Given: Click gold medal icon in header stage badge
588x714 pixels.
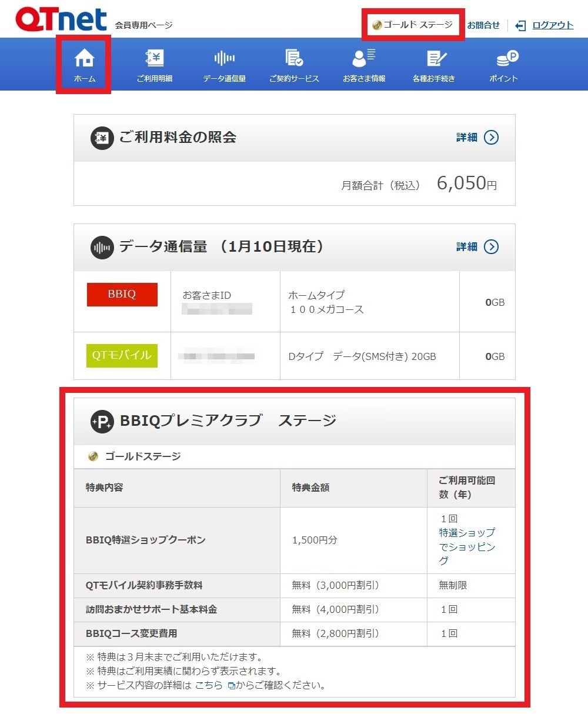Looking at the screenshot, I should [377, 25].
